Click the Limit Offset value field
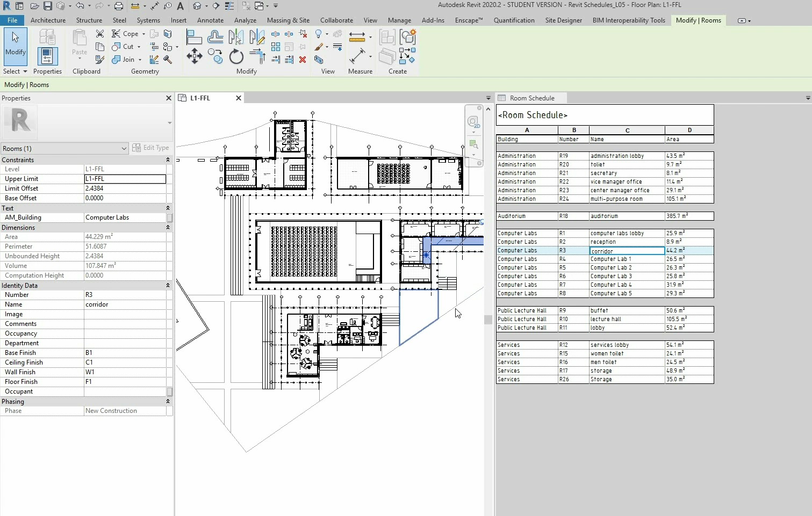 [x=125, y=188]
